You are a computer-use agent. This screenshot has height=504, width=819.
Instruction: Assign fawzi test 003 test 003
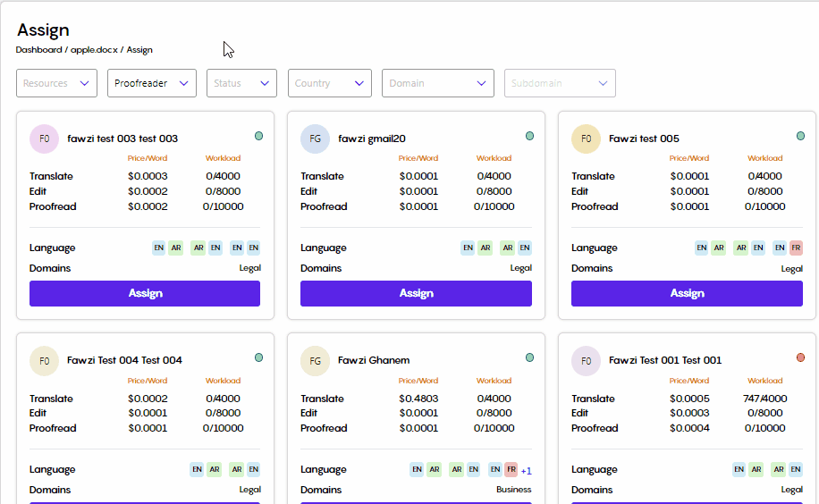[x=145, y=293]
